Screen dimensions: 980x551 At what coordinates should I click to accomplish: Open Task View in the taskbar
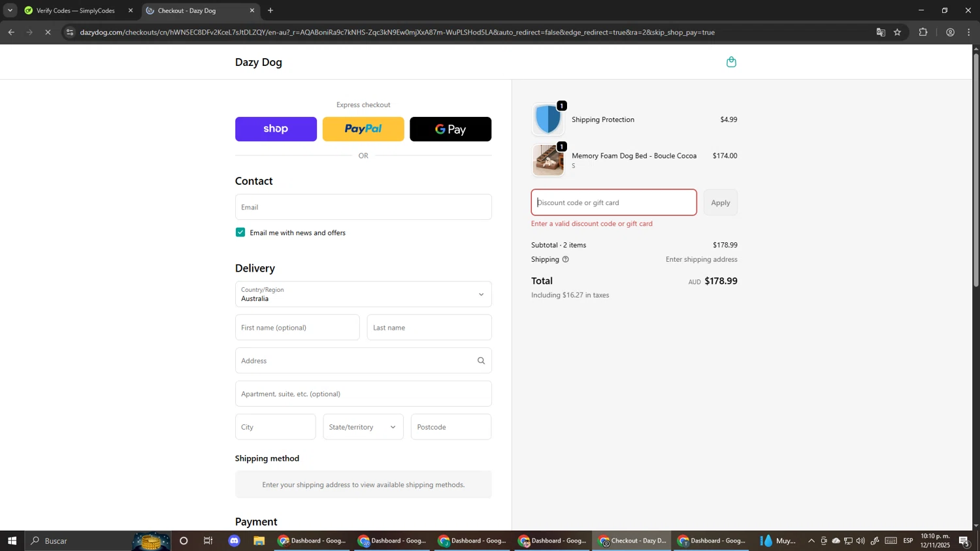[208, 541]
